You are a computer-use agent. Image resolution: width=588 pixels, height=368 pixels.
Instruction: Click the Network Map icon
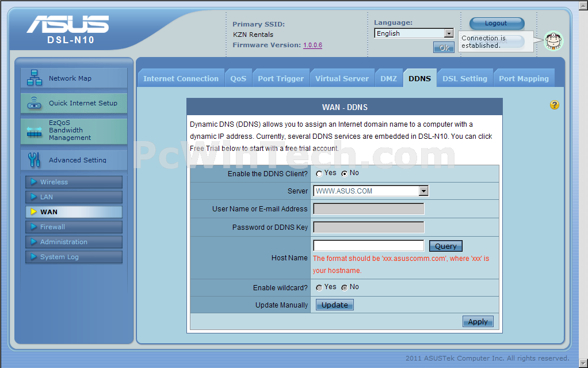point(34,78)
